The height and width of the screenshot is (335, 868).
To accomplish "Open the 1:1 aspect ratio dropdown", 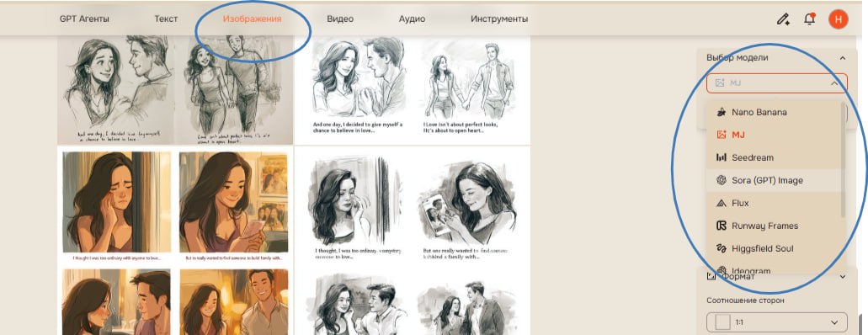I will (x=777, y=322).
